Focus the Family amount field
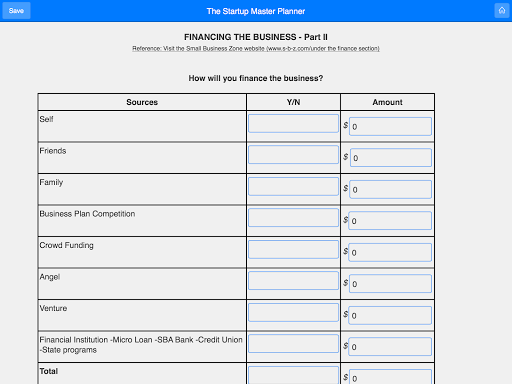Screen dimensions: 512x384 pos(390,189)
